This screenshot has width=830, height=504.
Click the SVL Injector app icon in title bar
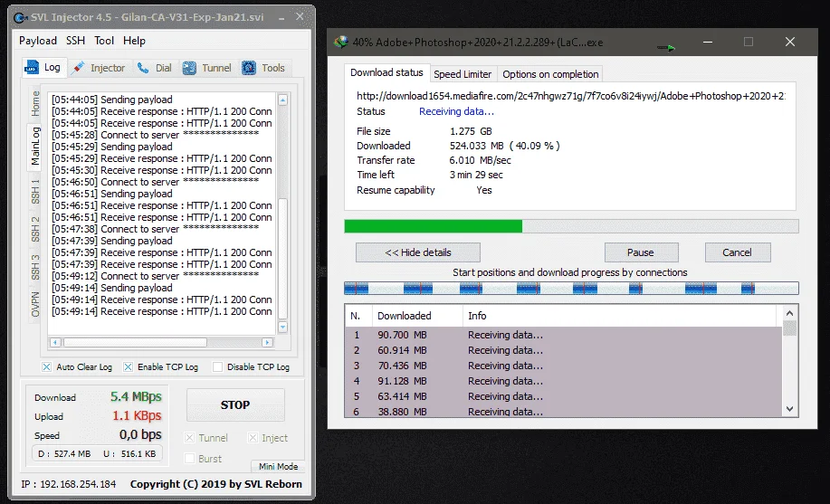click(20, 17)
